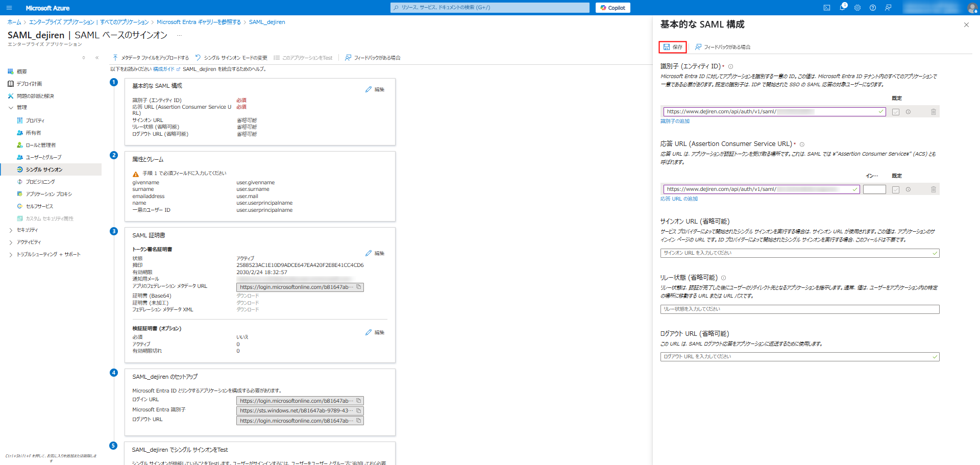Viewport: 980px width, 465px height.
Task: Launch Copilot from the header
Action: tap(613, 8)
